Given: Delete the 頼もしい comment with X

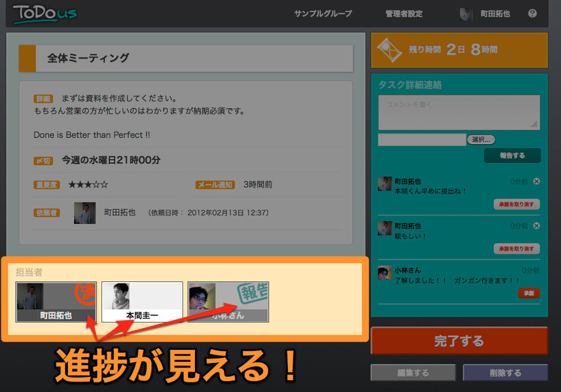Looking at the screenshot, I should [x=537, y=226].
